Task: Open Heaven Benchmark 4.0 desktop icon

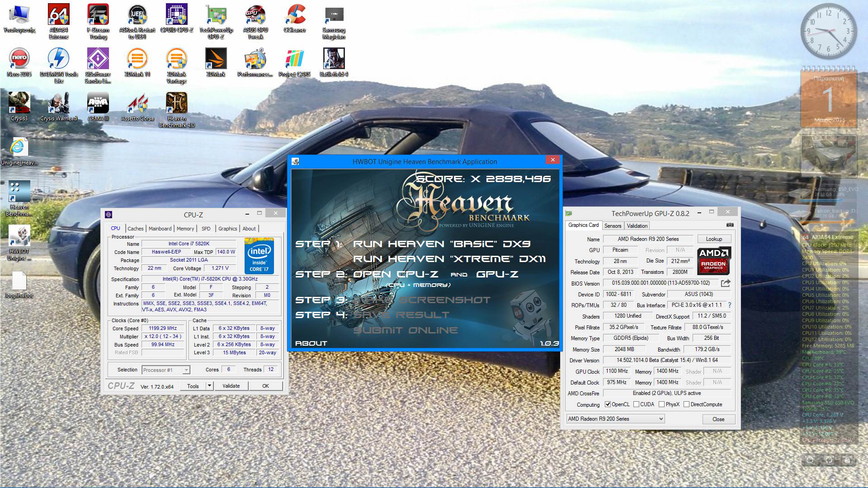Action: tap(177, 110)
